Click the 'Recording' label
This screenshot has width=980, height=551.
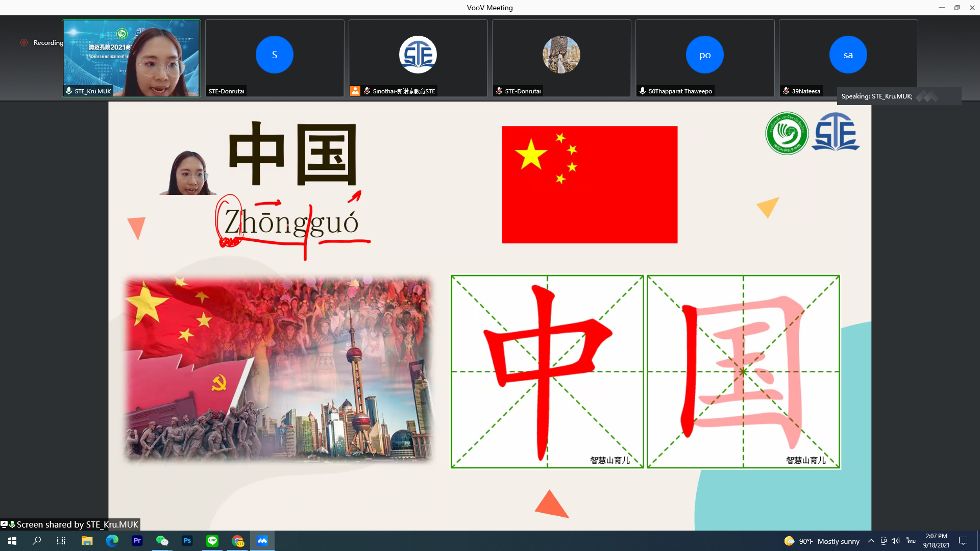point(48,42)
